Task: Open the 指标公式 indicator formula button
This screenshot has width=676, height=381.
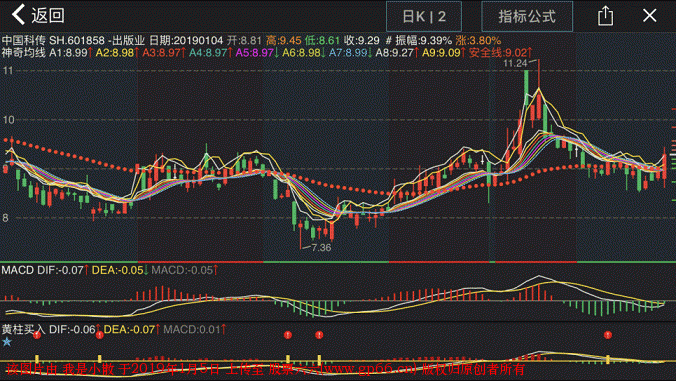Action: click(527, 16)
